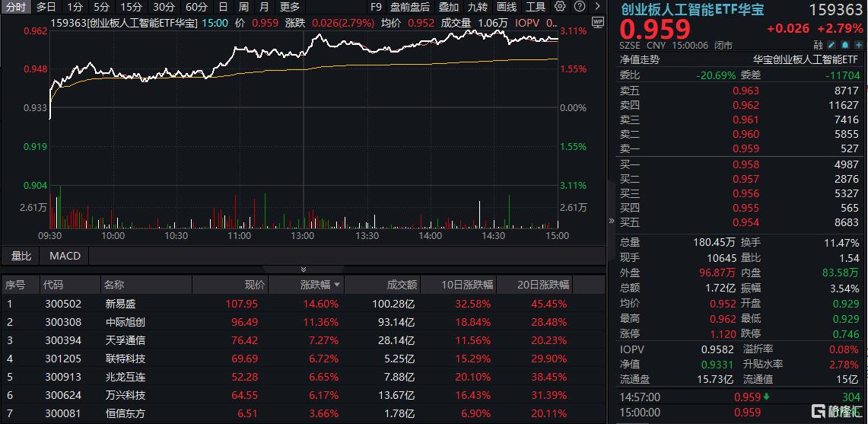Select the 天孚通信 stock row
The image size is (868, 424).
(x=304, y=340)
